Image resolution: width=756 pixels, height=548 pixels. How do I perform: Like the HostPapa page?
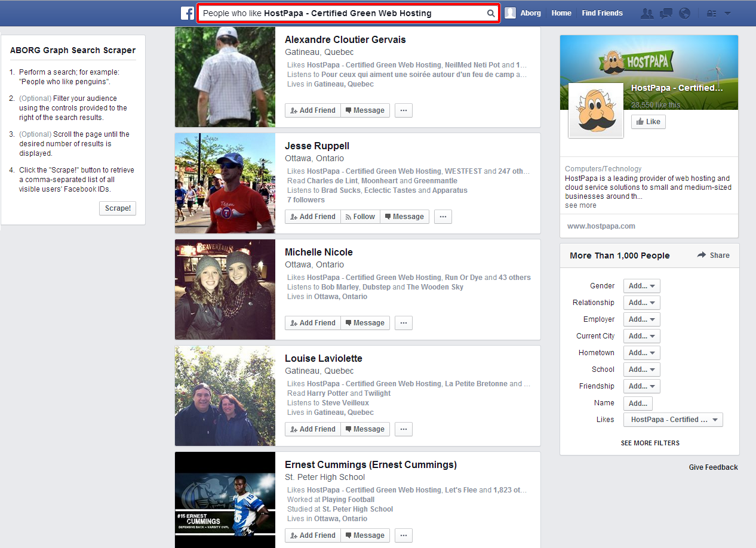[649, 122]
